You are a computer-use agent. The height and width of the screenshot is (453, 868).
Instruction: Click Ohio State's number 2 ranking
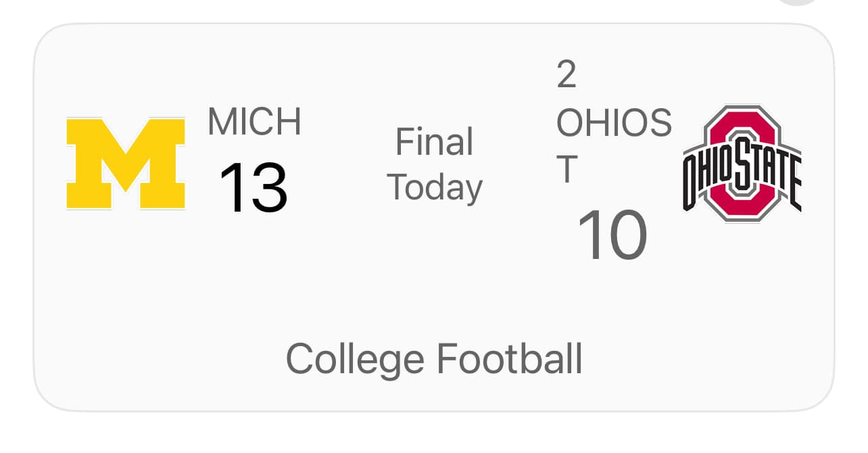coord(566,75)
